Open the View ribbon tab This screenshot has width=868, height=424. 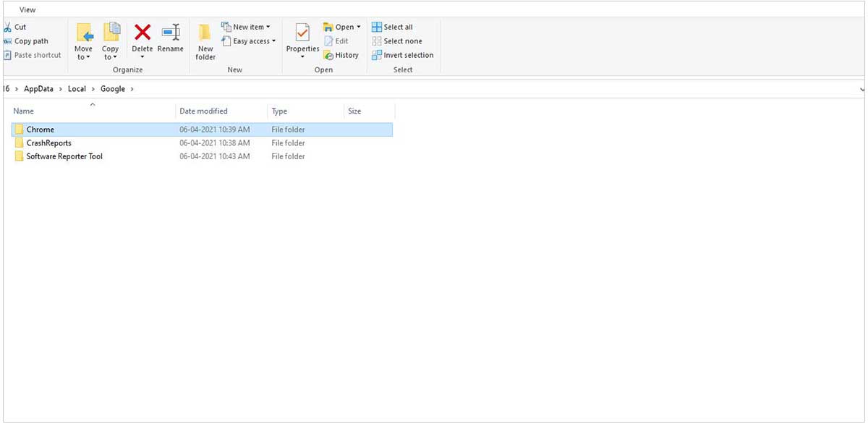coord(27,9)
